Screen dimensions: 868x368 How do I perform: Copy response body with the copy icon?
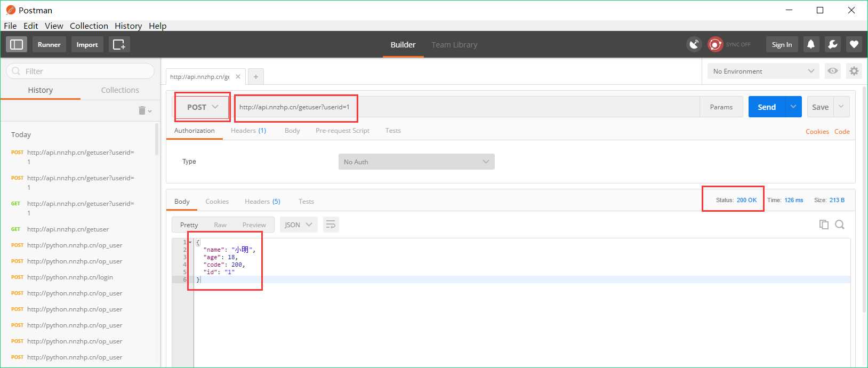point(824,225)
